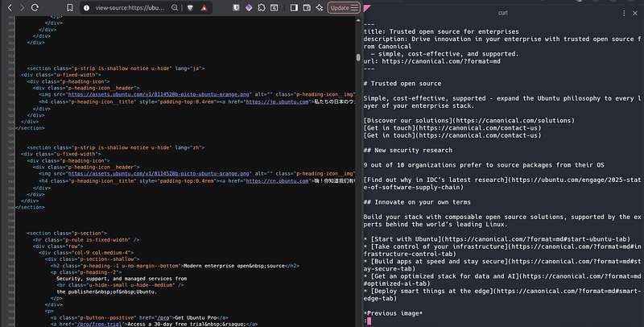644x327 pixels.
Task: Open site info icon in address bar
Action: [87, 7]
